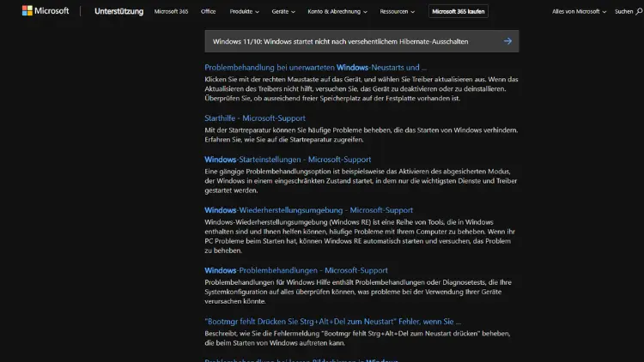Expand the Geräte dropdown
This screenshot has height=362, width=644.
pos(283,11)
